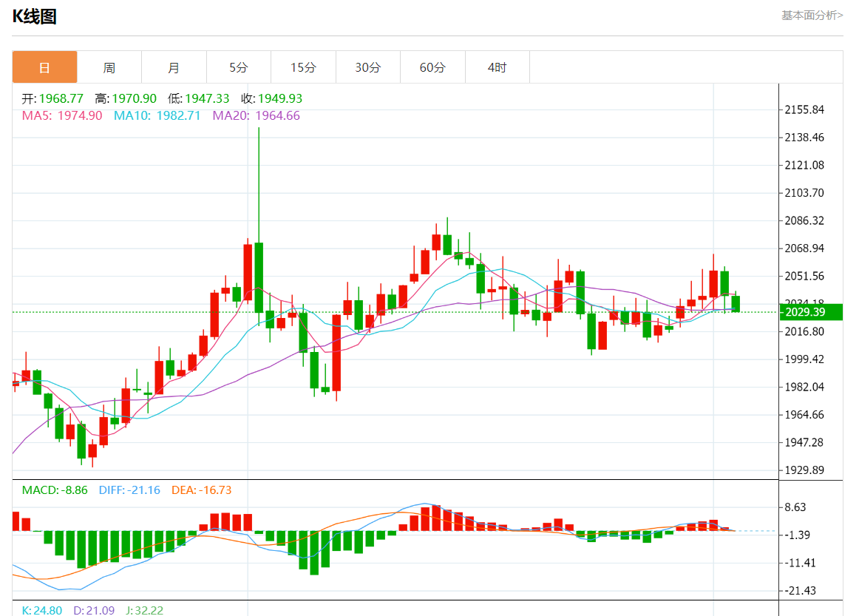Open the 5分 interval tab

click(x=239, y=67)
